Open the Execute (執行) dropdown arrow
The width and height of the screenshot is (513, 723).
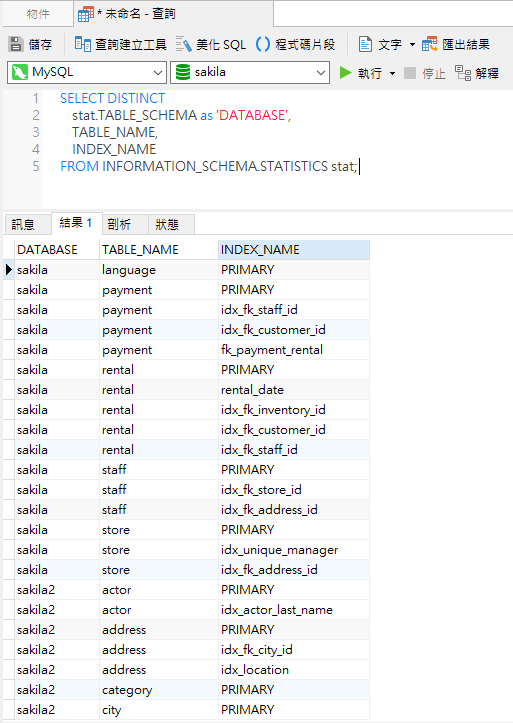[392, 73]
